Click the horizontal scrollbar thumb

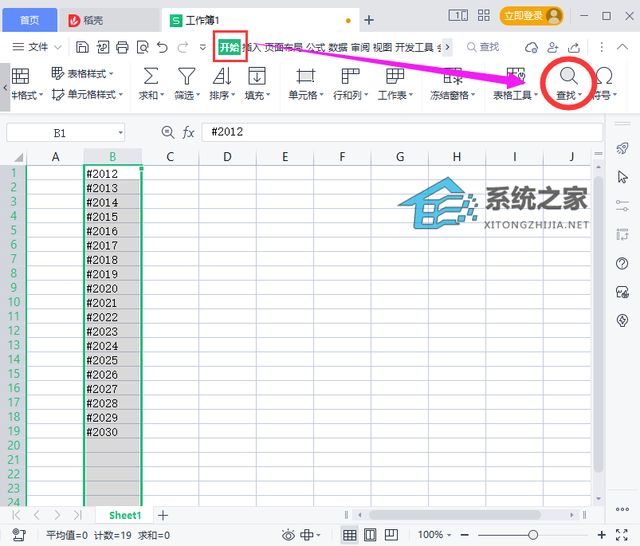pyautogui.click(x=454, y=515)
